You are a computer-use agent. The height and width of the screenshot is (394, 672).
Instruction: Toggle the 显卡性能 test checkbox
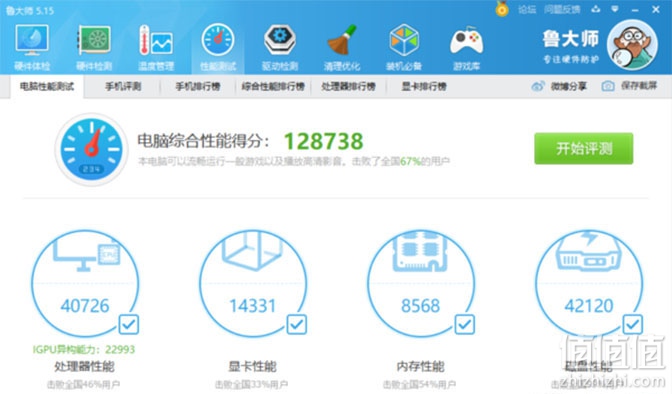(297, 325)
